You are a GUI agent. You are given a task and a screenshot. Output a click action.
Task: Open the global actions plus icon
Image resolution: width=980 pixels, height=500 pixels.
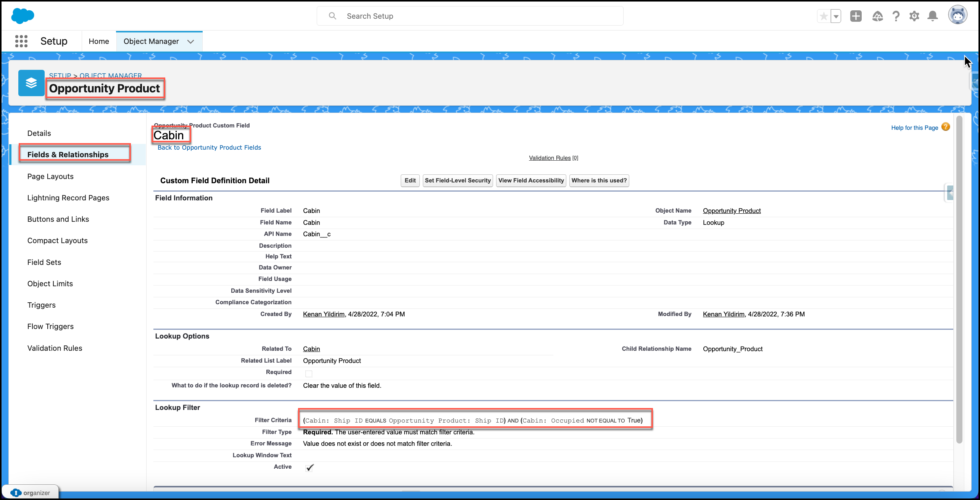pos(856,16)
